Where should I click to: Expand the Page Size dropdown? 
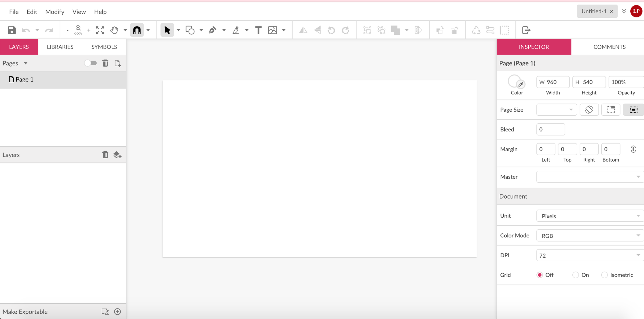point(556,110)
